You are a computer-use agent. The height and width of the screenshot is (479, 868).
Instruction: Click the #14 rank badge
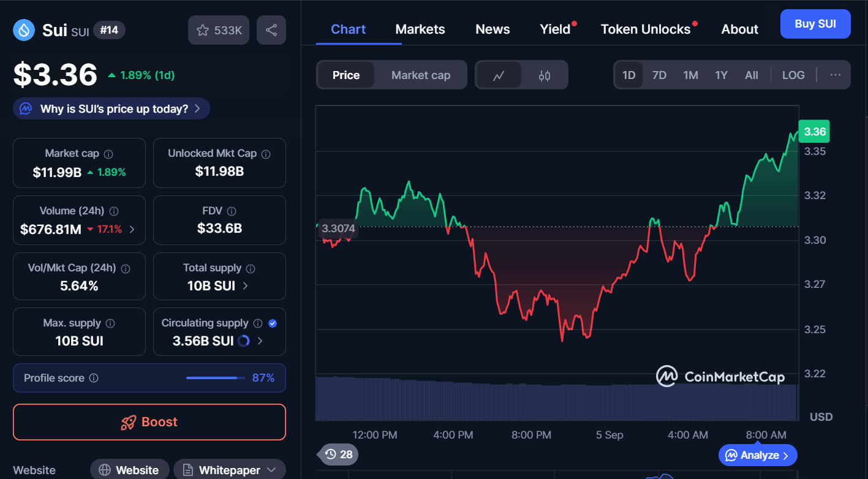tap(109, 30)
